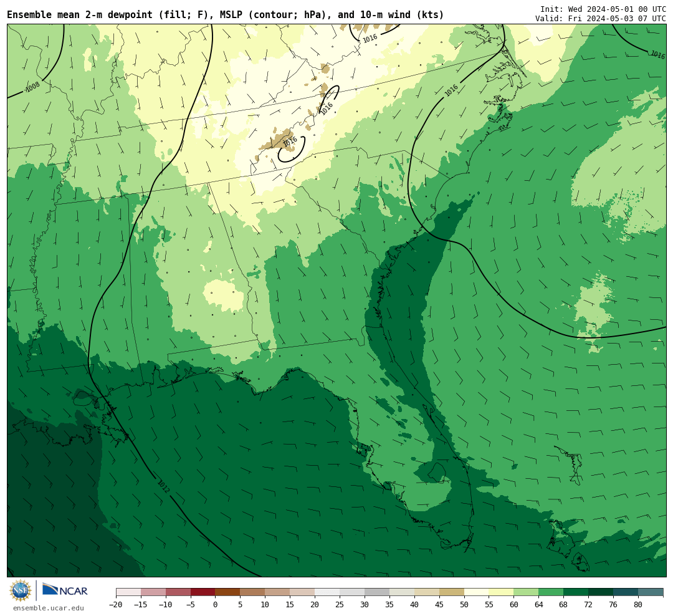Click the brown swatch between 0 and 5
This screenshot has height=616, width=673.
click(x=228, y=592)
